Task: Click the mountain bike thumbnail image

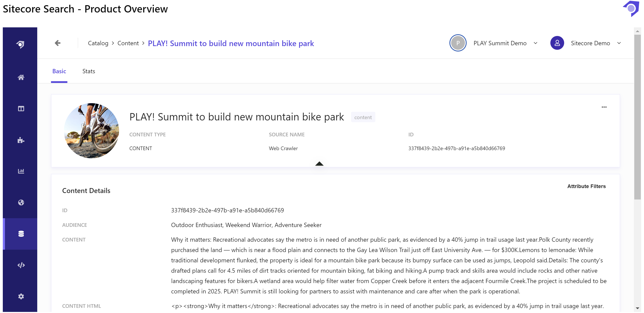Action: [91, 131]
